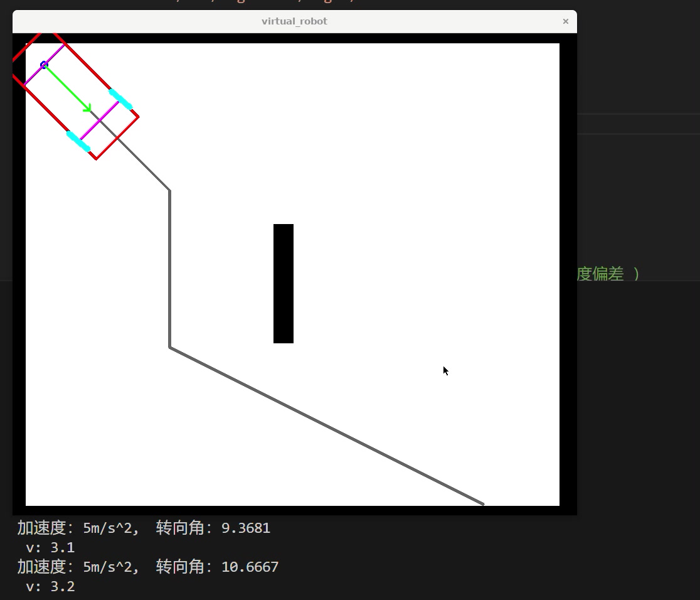
Task: Click the upper path corner waypoint
Action: tap(169, 190)
